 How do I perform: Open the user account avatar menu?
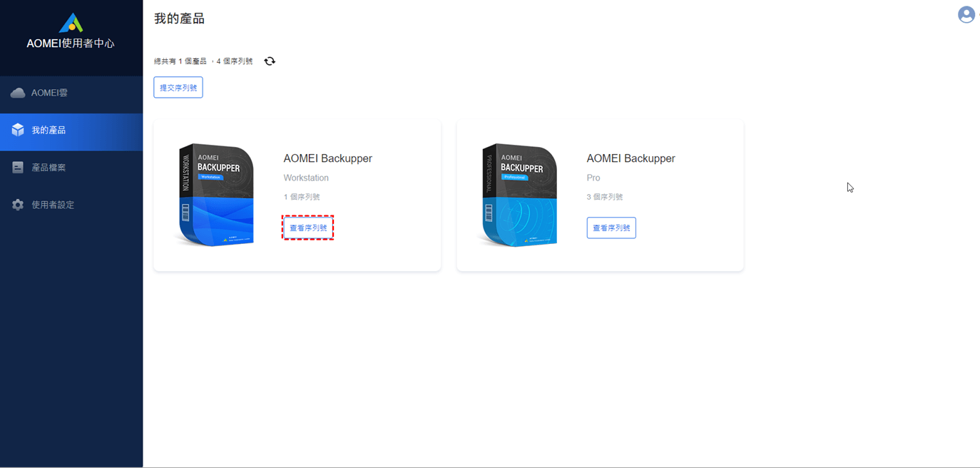click(x=966, y=14)
